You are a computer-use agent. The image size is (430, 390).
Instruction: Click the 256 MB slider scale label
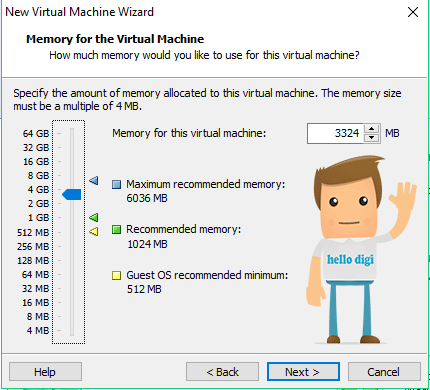tap(33, 246)
